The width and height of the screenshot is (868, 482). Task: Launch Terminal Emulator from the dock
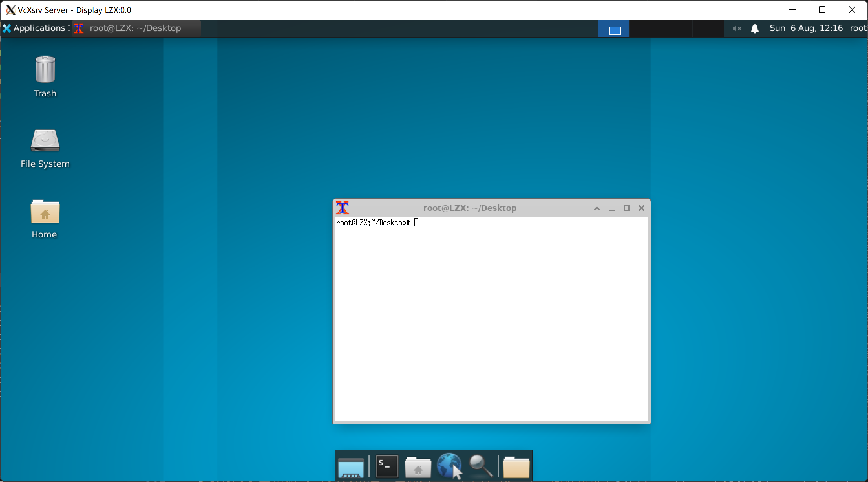(386, 466)
